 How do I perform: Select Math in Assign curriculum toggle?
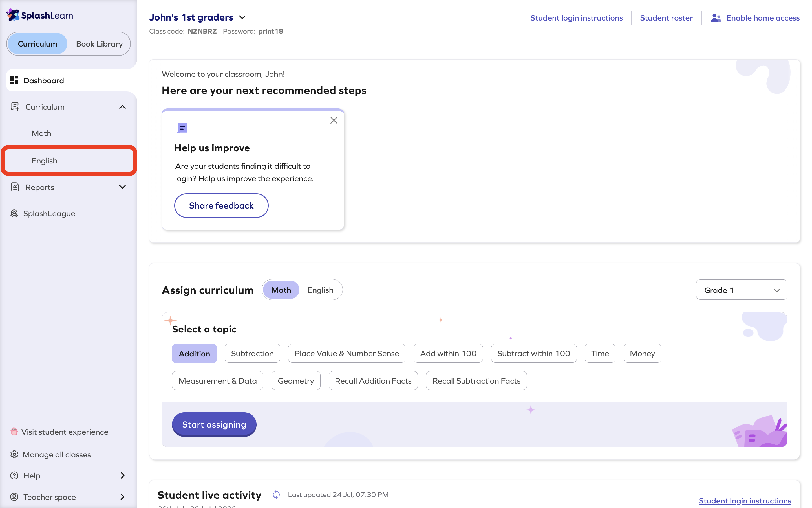[281, 290]
